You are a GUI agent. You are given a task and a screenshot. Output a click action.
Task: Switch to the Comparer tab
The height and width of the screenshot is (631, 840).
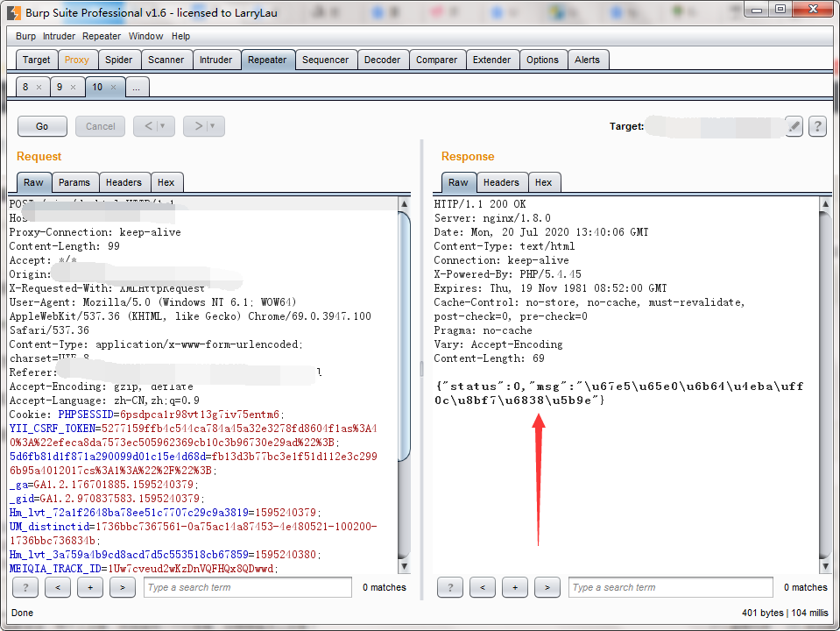tap(436, 60)
